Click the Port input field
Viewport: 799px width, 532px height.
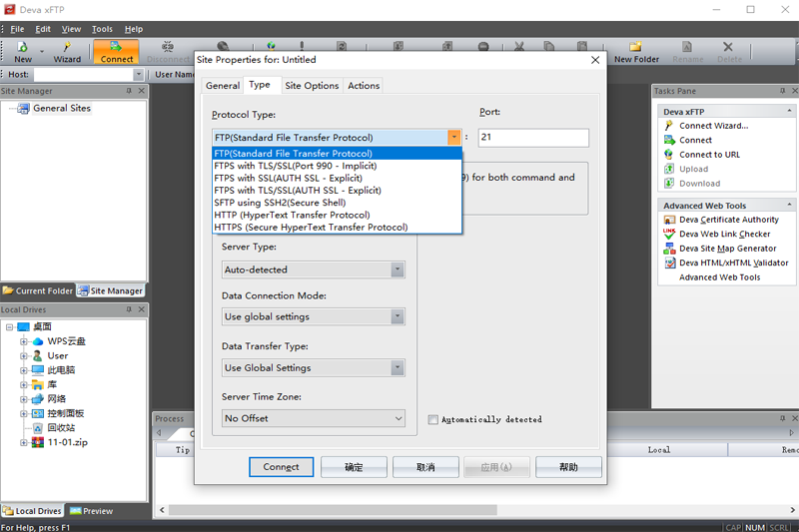533,138
